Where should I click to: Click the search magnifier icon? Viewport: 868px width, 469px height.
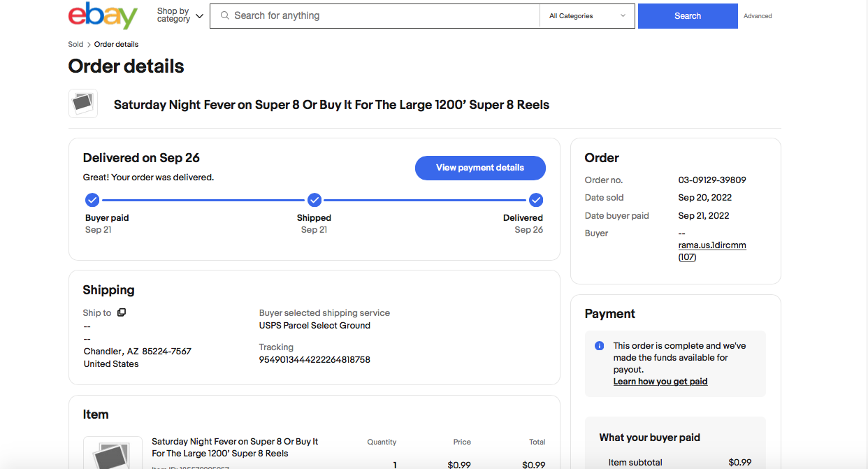225,15
